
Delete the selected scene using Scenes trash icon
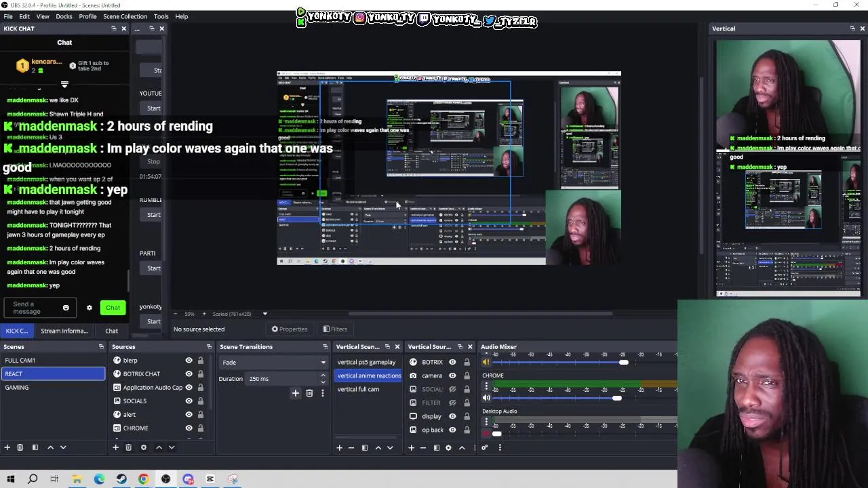[20, 447]
